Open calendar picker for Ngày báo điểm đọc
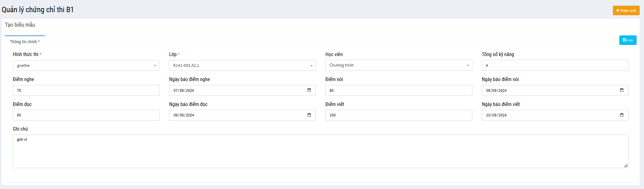 pyautogui.click(x=309, y=115)
